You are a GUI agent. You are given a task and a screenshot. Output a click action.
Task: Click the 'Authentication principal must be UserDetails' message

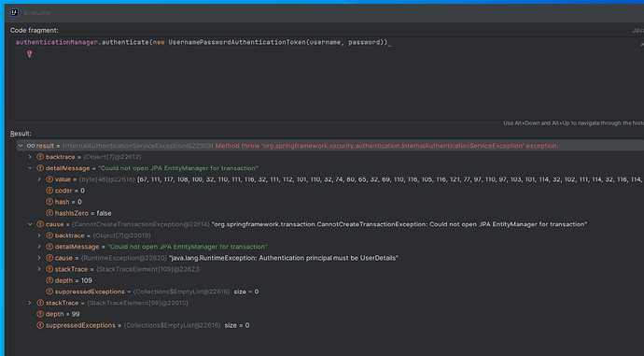[x=284, y=258]
